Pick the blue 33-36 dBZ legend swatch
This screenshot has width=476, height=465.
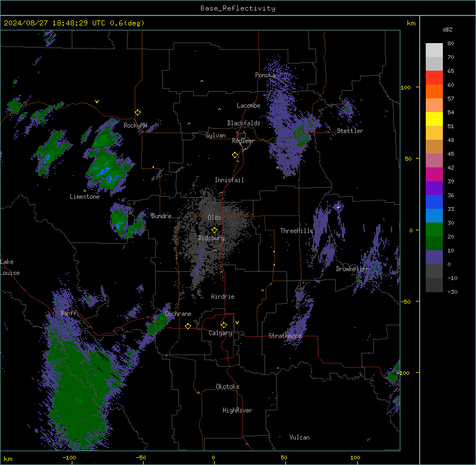pos(434,202)
